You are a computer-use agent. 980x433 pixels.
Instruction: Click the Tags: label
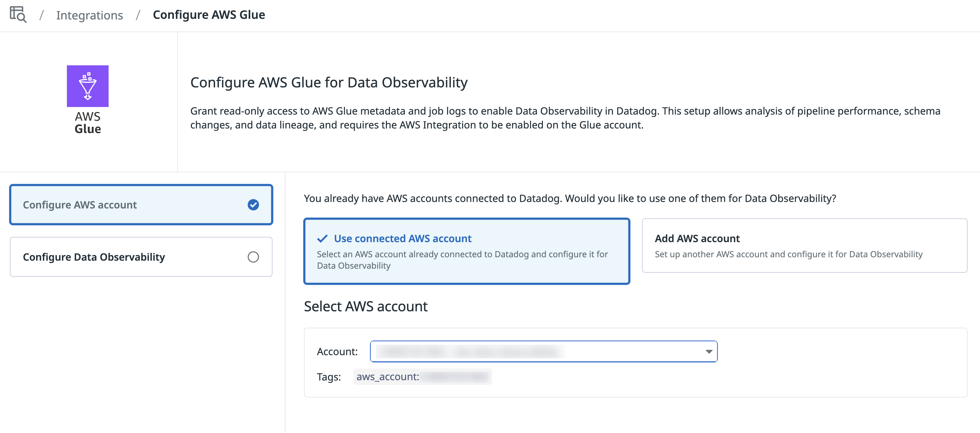pyautogui.click(x=329, y=377)
